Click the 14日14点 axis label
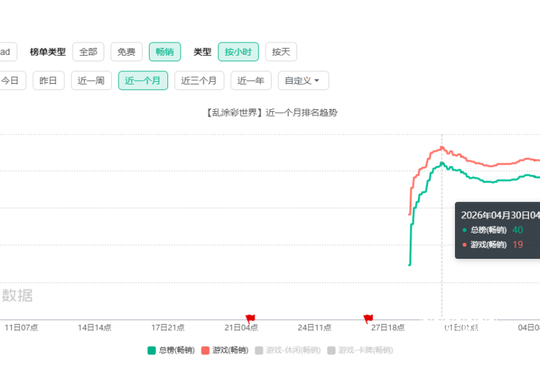 [94, 327]
